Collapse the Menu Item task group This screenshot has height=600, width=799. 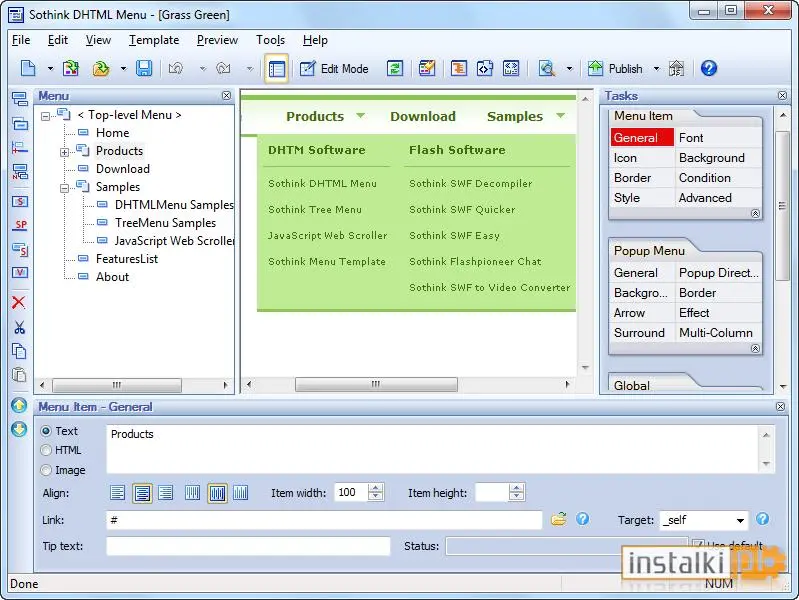coord(755,213)
